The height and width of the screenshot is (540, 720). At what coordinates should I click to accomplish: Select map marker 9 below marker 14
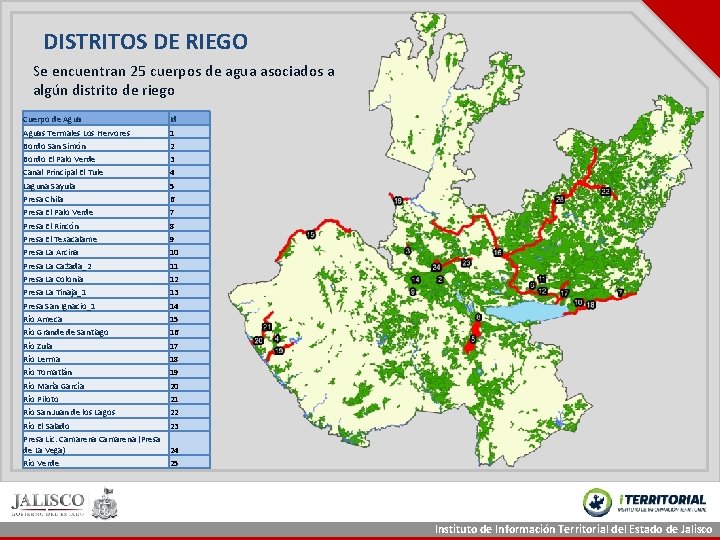[413, 291]
